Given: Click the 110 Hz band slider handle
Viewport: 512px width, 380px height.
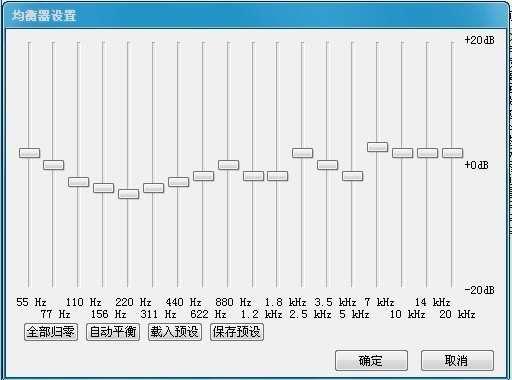Looking at the screenshot, I should tap(79, 182).
